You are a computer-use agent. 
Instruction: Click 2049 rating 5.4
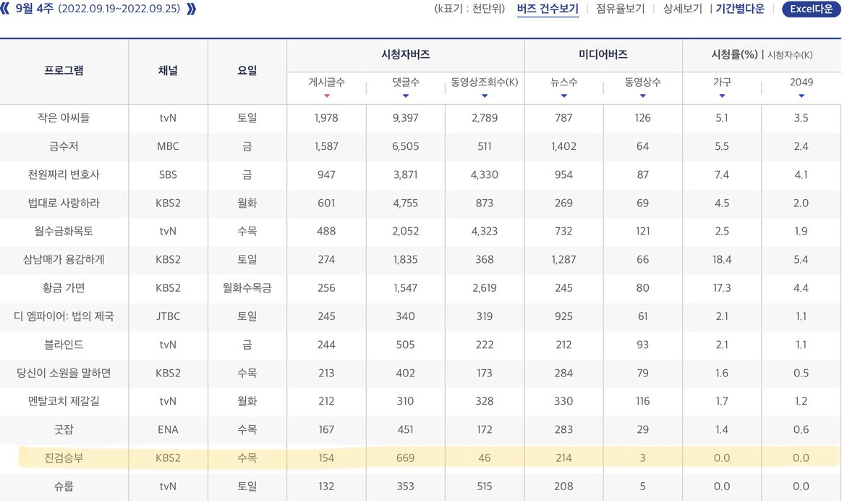tap(801, 260)
